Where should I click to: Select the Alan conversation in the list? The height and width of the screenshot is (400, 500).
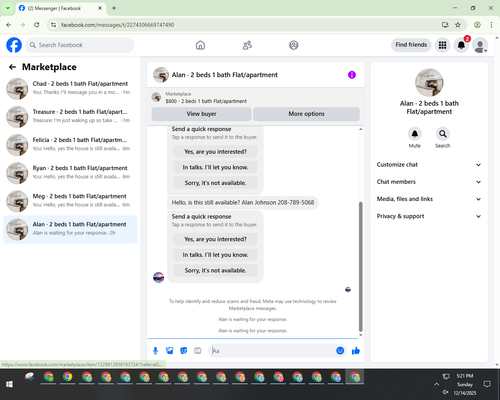point(70,229)
